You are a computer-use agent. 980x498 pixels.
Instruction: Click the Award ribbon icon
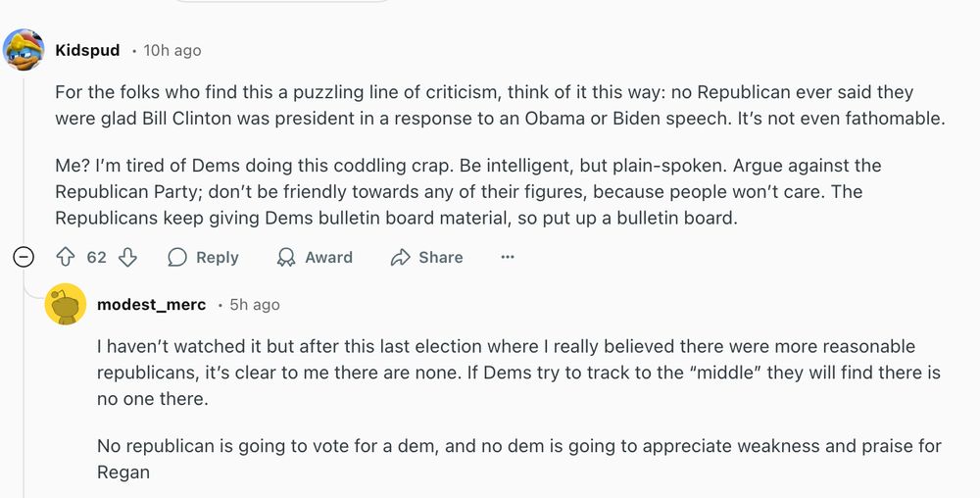286,257
